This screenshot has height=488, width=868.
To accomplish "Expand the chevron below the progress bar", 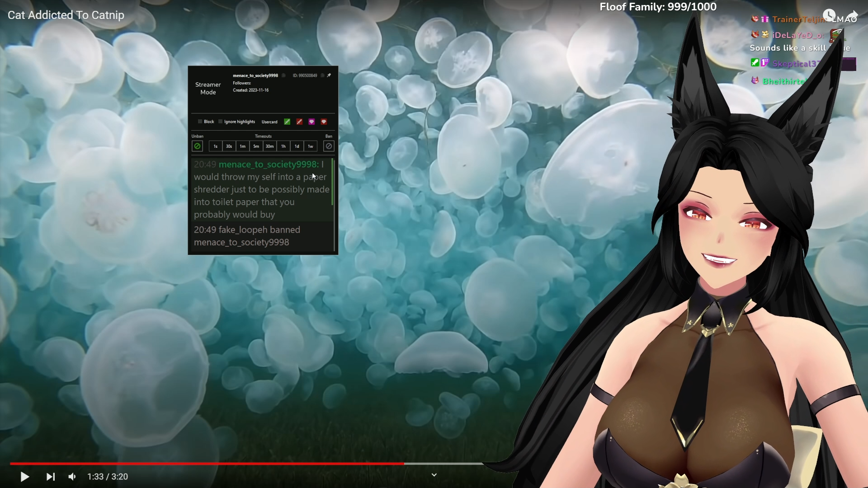I will point(434,475).
